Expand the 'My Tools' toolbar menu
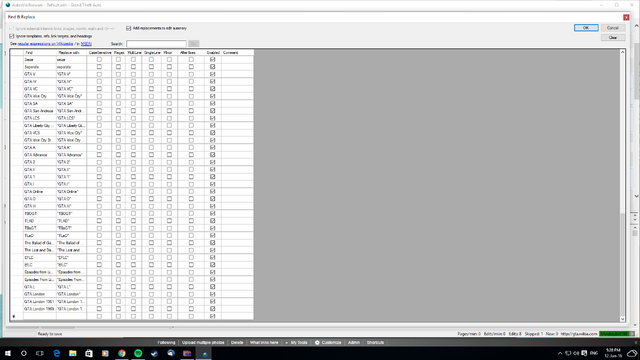640x360 pixels. point(297,342)
